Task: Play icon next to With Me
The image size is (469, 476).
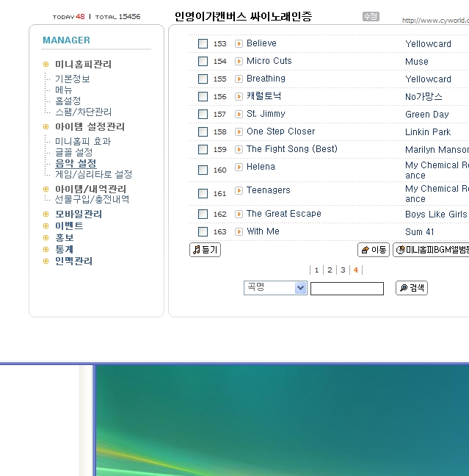Action: click(x=239, y=231)
